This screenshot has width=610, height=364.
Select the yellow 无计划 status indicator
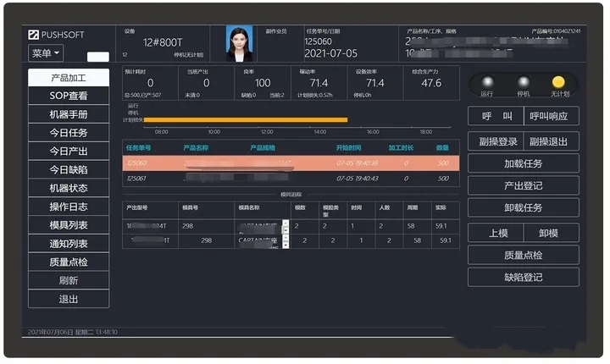(558, 82)
